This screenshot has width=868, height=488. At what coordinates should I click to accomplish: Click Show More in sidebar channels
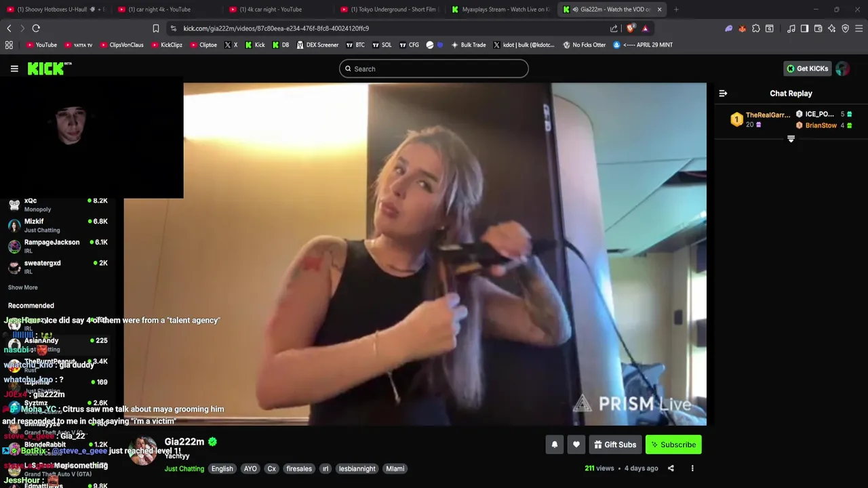click(x=22, y=287)
